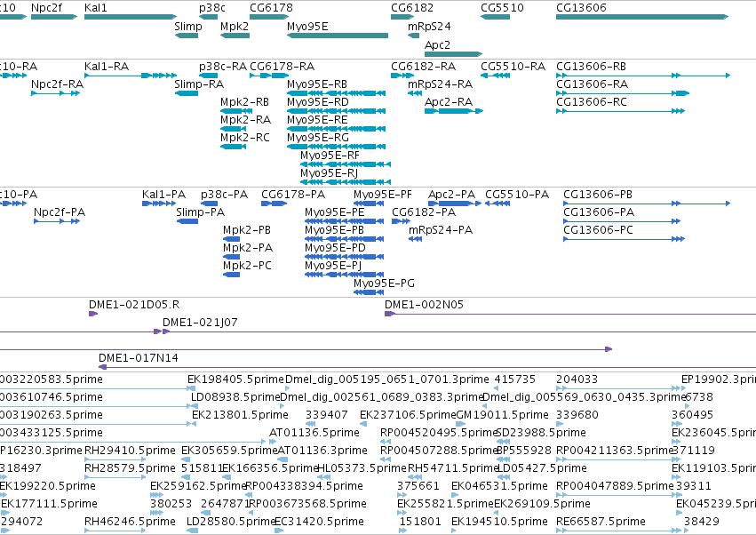
Task: Click the CG6178-RA transcript label
Action: (x=282, y=66)
